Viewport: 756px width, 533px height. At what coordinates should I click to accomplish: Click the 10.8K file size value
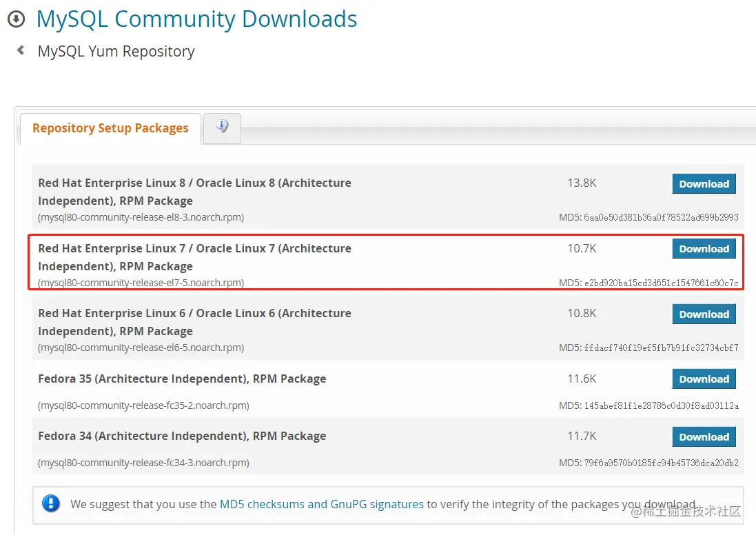click(582, 313)
